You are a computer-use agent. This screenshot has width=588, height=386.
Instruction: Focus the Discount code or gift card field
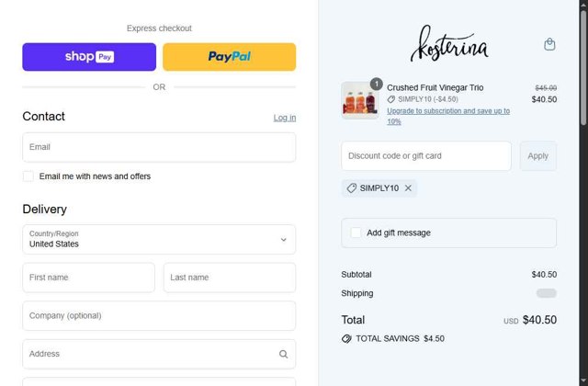(x=426, y=156)
